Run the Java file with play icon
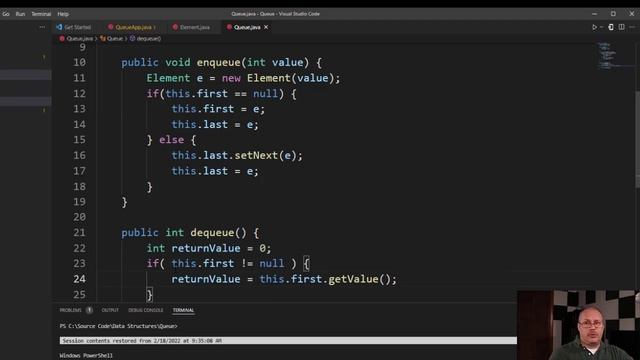The width and height of the screenshot is (640, 360). [x=594, y=27]
